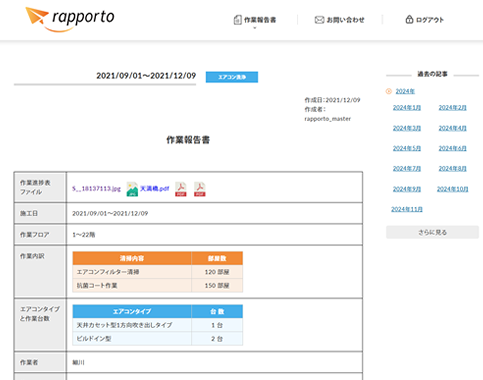Open the 2024年 archive link
Image resolution: width=483 pixels, height=380 pixels.
pos(405,91)
